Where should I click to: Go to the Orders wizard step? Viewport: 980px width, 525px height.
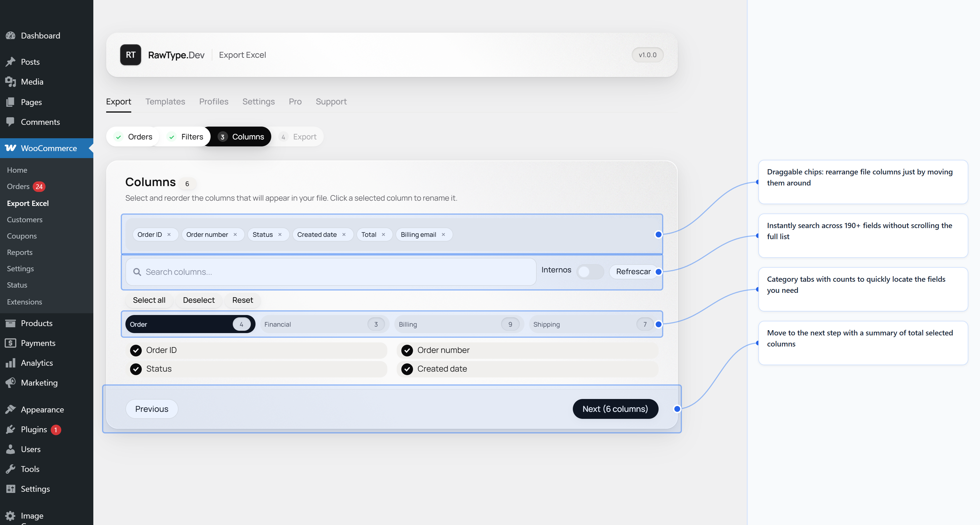click(133, 136)
